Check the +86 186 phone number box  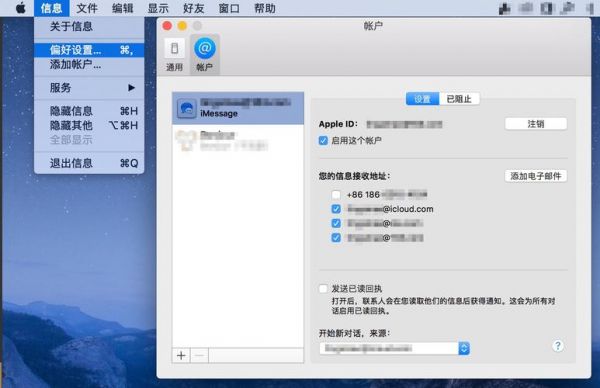[336, 195]
